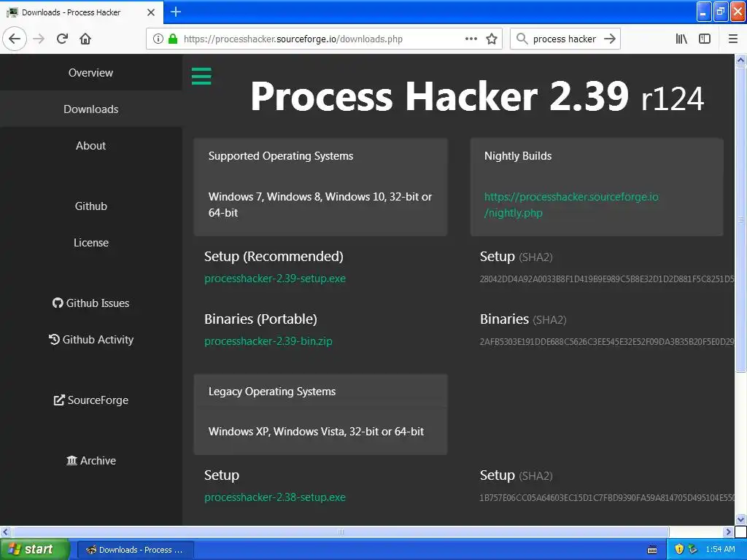Image resolution: width=747 pixels, height=560 pixels.
Task: Download processhacker-2.39-bin.zip
Action: coord(268,341)
